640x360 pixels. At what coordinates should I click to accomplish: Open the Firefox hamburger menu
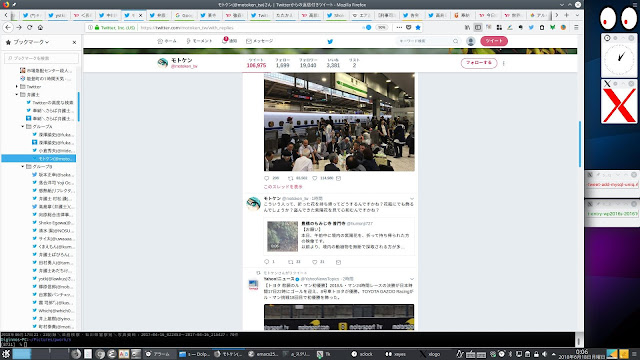coord(576,27)
